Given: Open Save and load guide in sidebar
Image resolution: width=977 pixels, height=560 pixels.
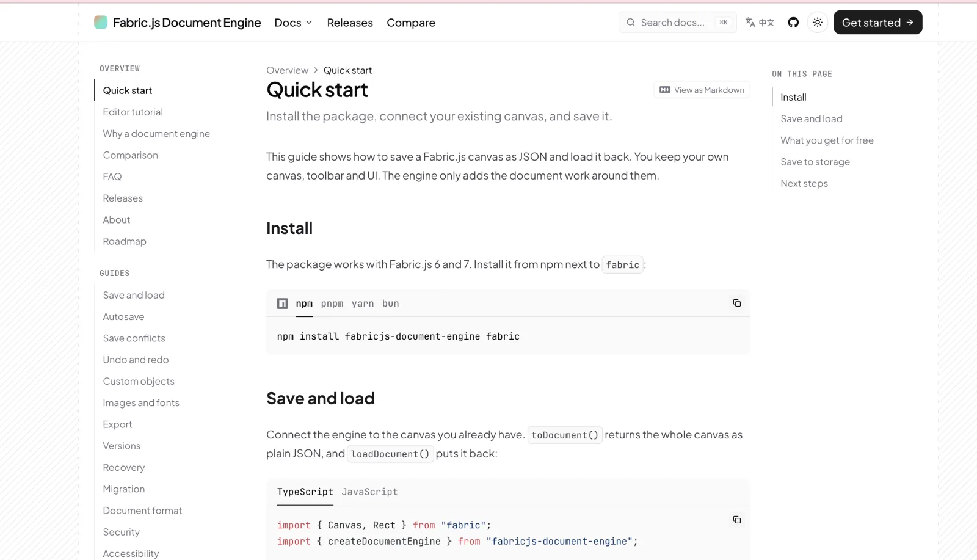Looking at the screenshot, I should point(134,295).
